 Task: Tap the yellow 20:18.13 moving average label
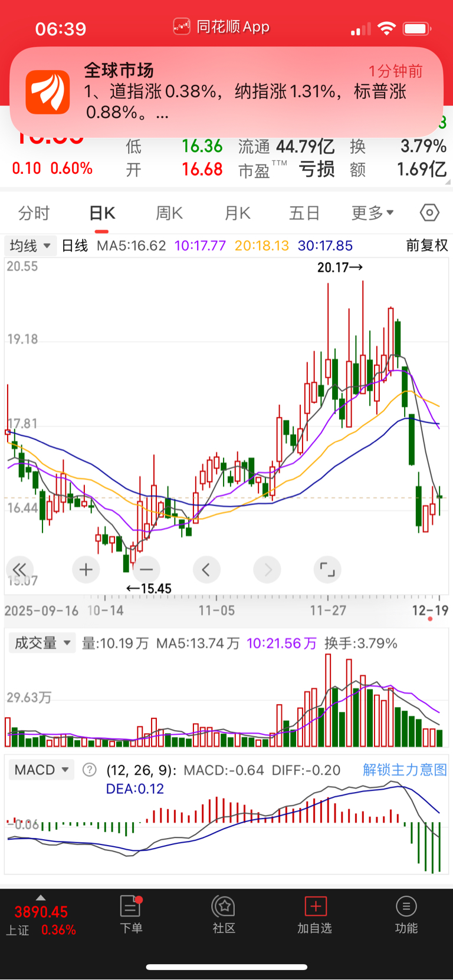point(262,246)
